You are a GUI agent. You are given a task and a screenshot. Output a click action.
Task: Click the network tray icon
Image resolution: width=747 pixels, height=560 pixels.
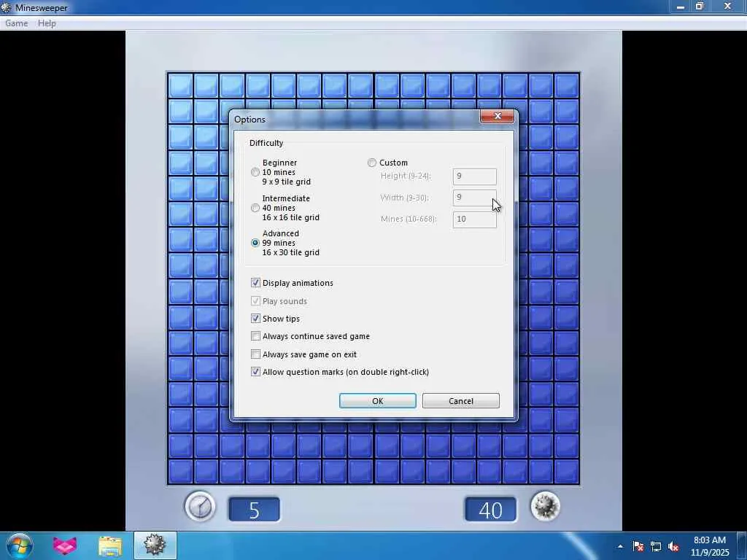click(656, 547)
